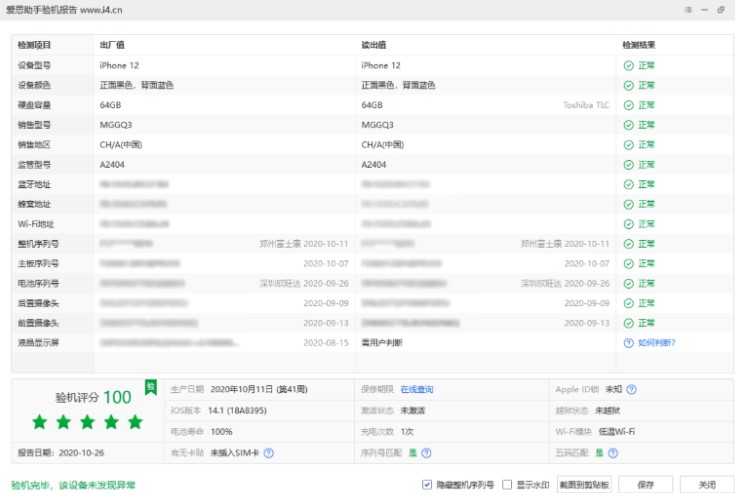Click 低温Wi-Fi module value
The height and width of the screenshot is (493, 735).
(x=616, y=432)
